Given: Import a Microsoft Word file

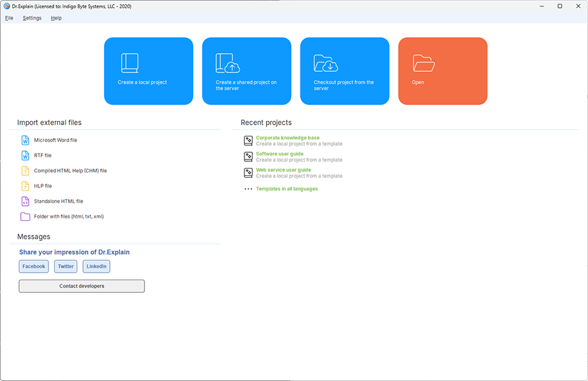Looking at the screenshot, I should pyautogui.click(x=56, y=141).
